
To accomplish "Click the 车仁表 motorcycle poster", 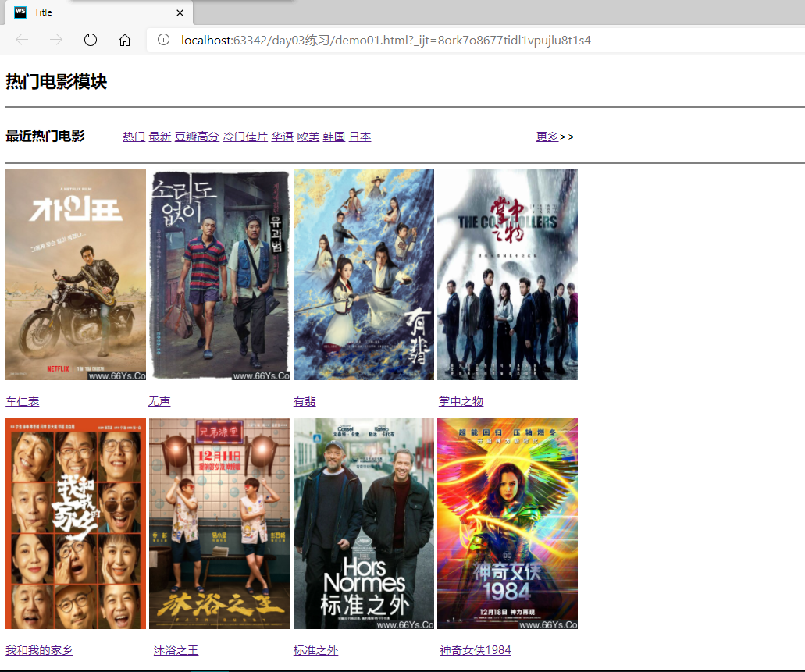I will pos(76,275).
